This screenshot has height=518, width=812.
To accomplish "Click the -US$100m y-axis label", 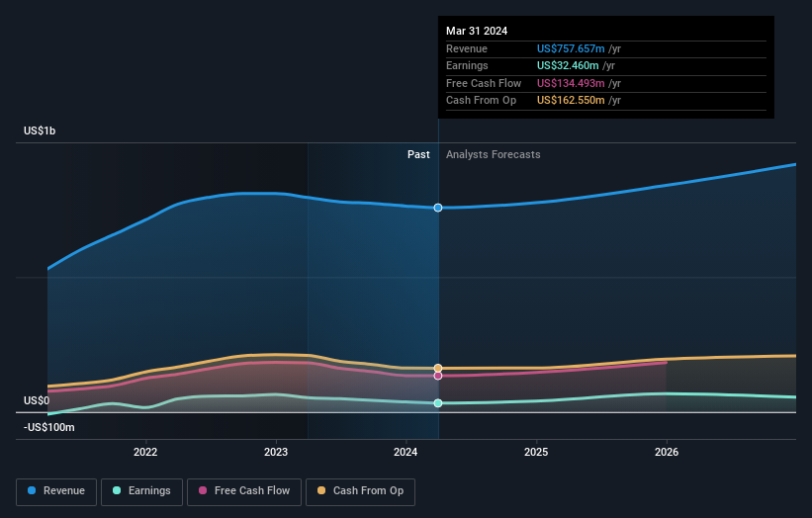I will click(x=49, y=427).
